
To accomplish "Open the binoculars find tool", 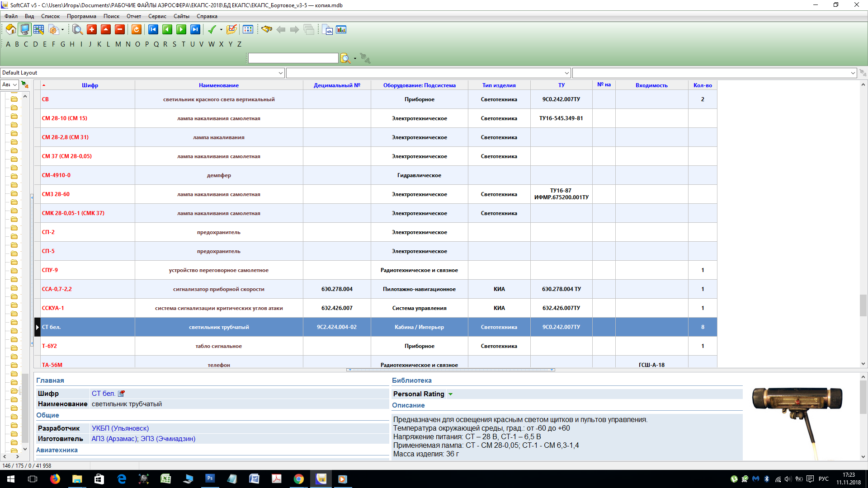I will tap(267, 30).
